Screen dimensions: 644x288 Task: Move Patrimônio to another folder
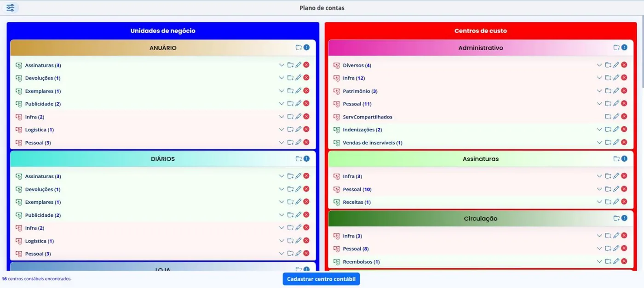(x=608, y=91)
